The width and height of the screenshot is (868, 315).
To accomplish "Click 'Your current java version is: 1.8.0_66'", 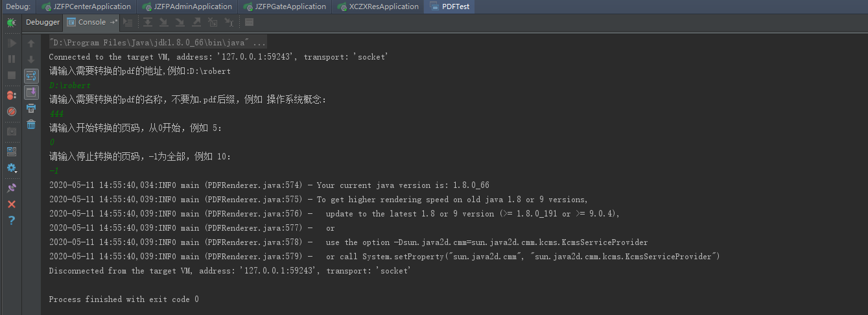I will (x=403, y=185).
